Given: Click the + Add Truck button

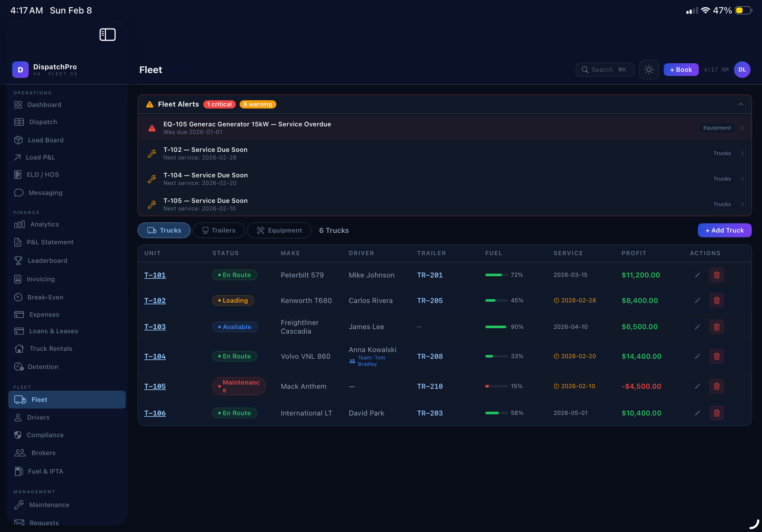Looking at the screenshot, I should 724,230.
